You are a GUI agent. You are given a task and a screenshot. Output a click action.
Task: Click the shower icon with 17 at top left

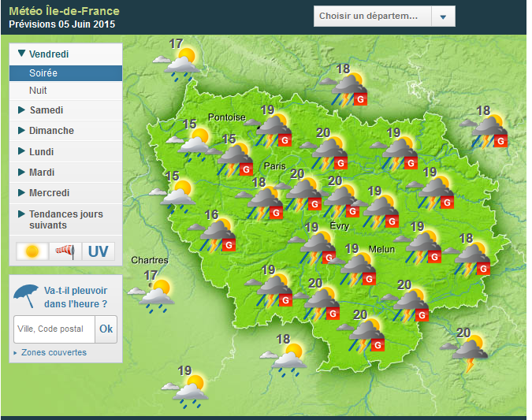tap(177, 65)
